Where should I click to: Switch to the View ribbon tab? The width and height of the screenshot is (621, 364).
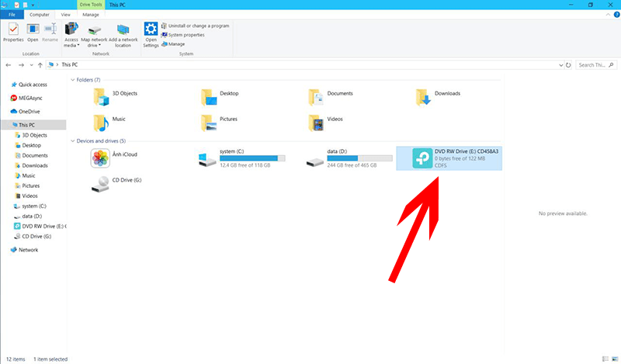[x=65, y=15]
